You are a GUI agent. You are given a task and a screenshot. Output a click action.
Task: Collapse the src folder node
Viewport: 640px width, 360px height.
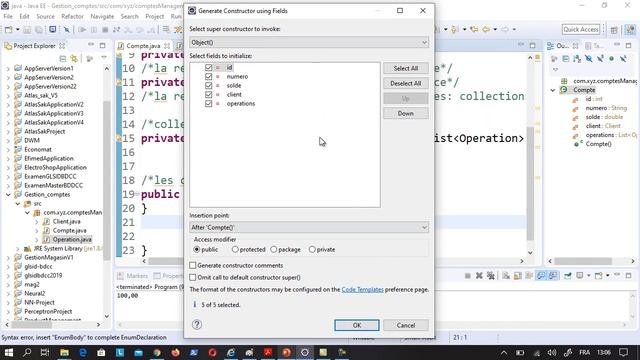[18, 204]
